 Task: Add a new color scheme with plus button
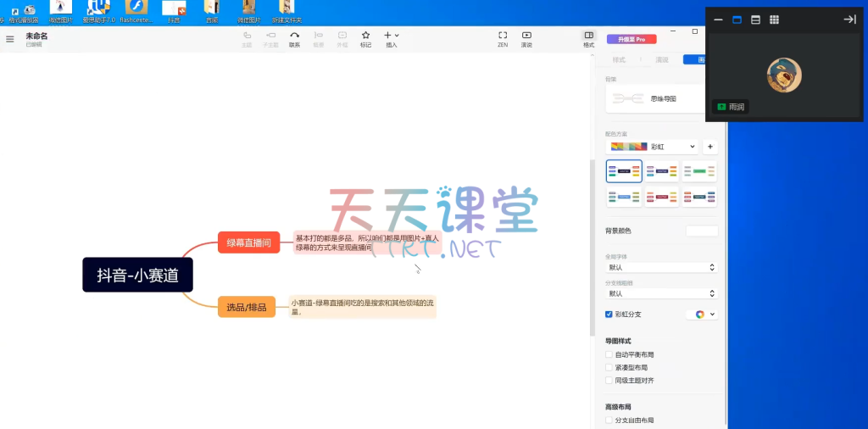(709, 147)
